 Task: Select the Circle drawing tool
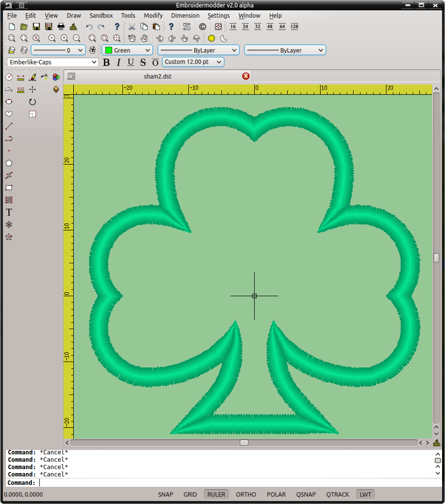pyautogui.click(x=8, y=77)
